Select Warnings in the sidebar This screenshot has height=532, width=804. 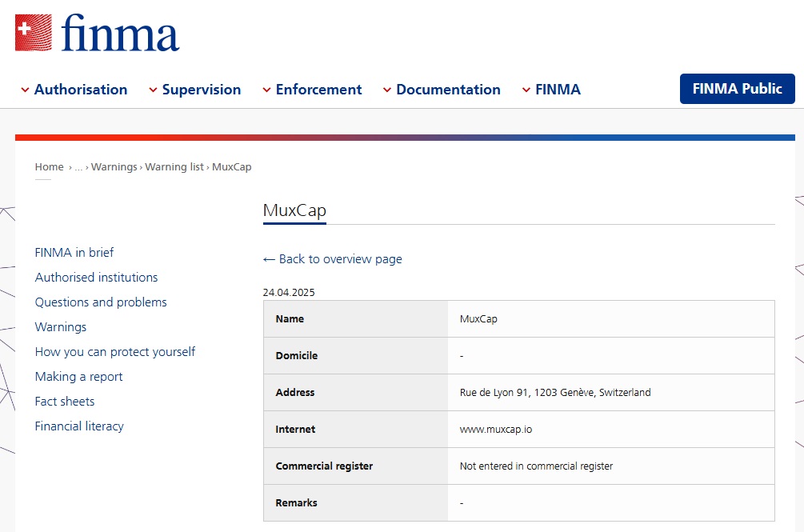(x=61, y=327)
